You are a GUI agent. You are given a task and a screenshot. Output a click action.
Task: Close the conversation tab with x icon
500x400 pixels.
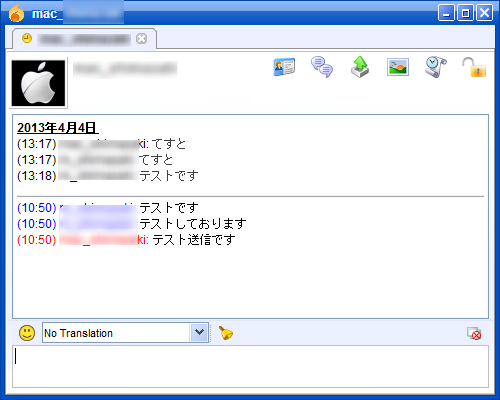[x=142, y=39]
